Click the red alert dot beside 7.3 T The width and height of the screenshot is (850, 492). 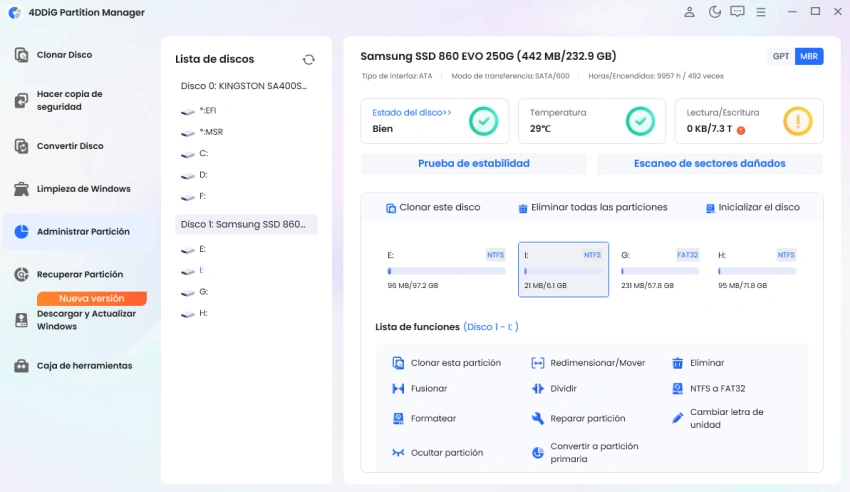[x=741, y=130]
